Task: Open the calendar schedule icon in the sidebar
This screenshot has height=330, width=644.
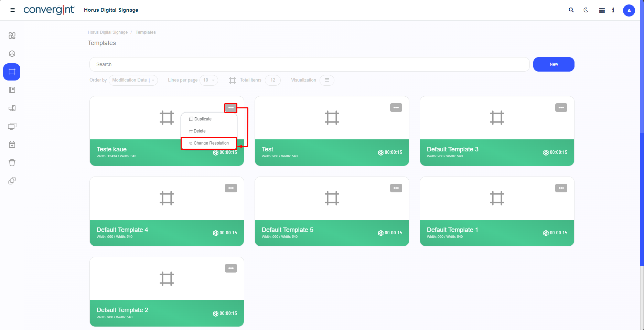Action: coord(12,145)
